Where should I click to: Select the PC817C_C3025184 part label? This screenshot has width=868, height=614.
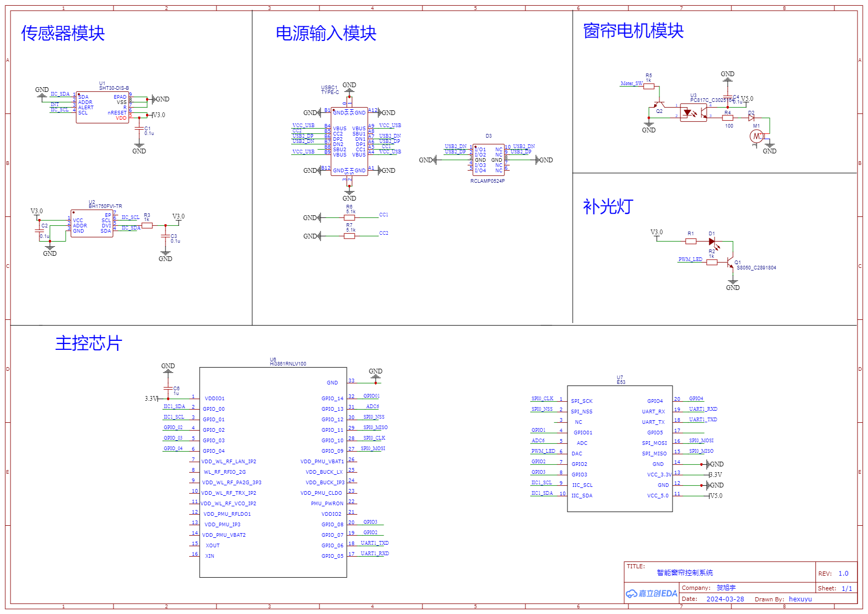712,100
